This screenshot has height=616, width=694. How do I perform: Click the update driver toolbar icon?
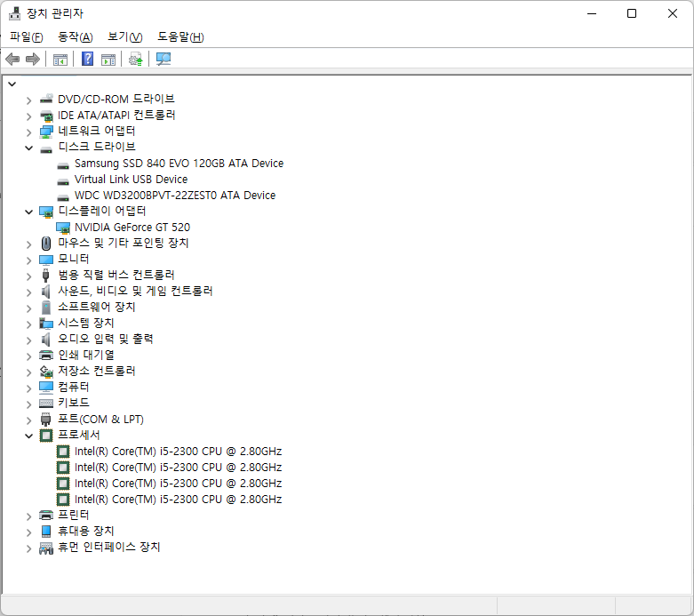(x=135, y=59)
